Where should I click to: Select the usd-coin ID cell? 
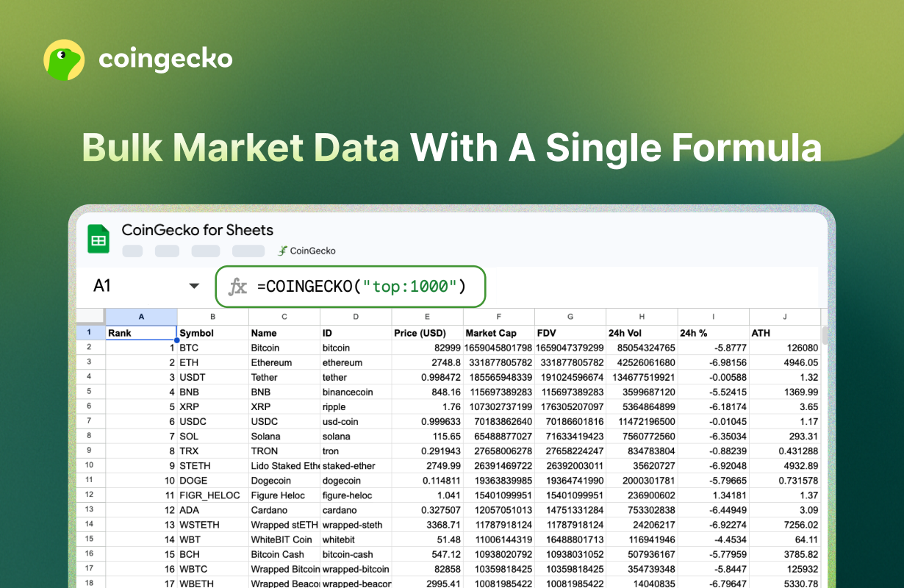tap(356, 421)
